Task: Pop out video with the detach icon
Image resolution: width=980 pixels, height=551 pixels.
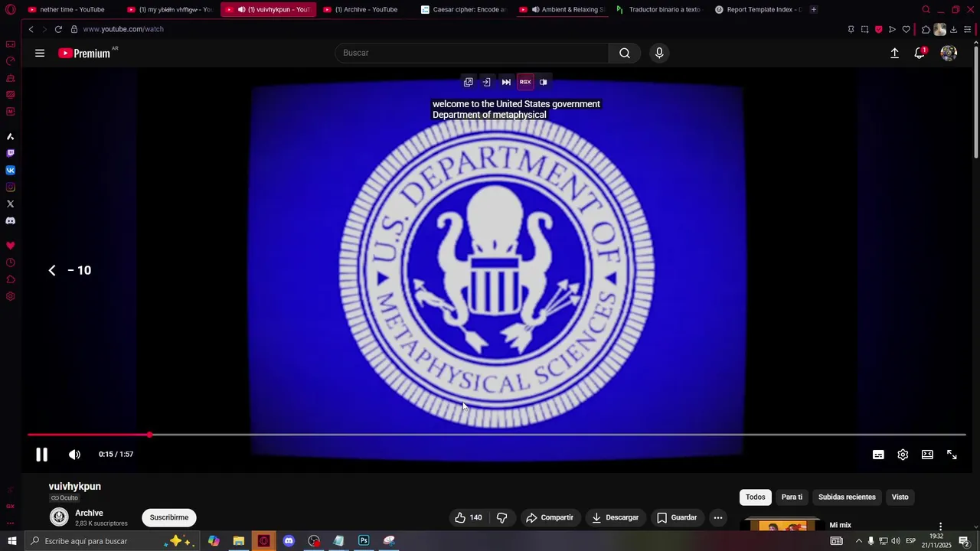Action: click(x=469, y=82)
